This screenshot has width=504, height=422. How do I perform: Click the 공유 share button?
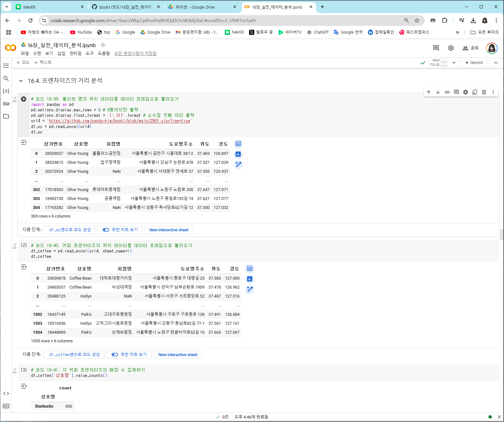[470, 48]
